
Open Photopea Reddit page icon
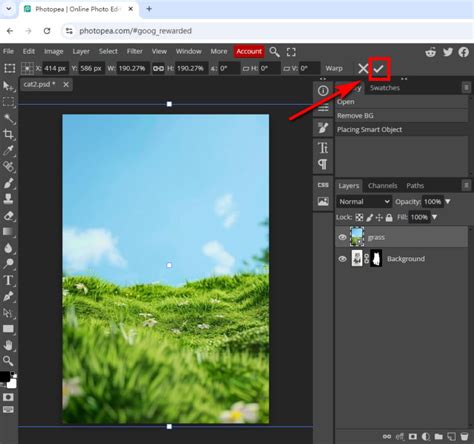[431, 52]
